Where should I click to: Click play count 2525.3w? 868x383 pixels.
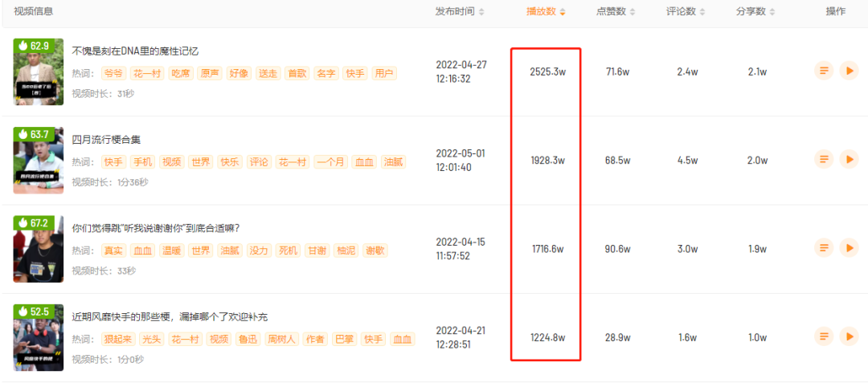547,71
